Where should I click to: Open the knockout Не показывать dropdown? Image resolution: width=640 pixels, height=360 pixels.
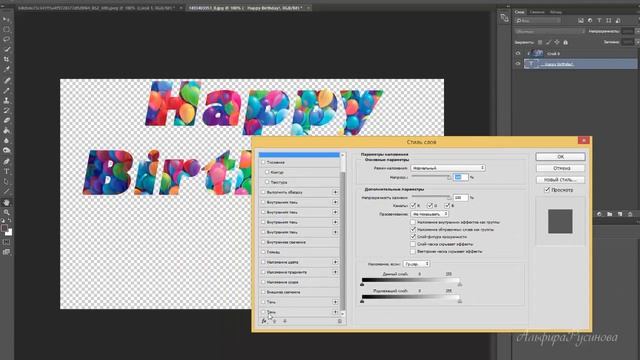coord(429,214)
